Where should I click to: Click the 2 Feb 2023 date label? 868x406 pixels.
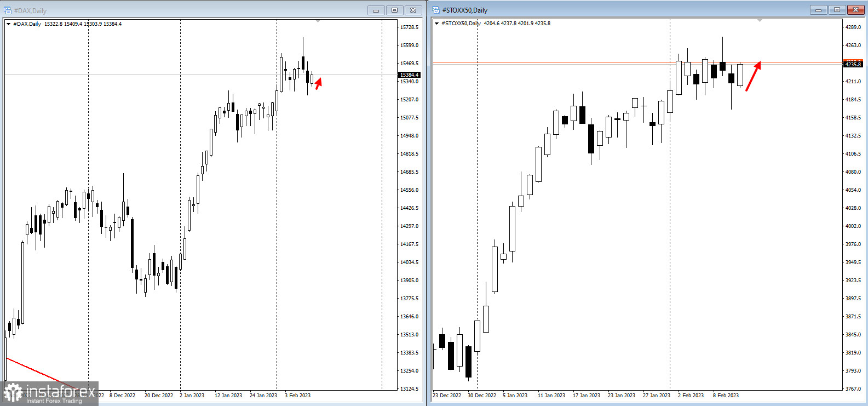click(x=691, y=396)
